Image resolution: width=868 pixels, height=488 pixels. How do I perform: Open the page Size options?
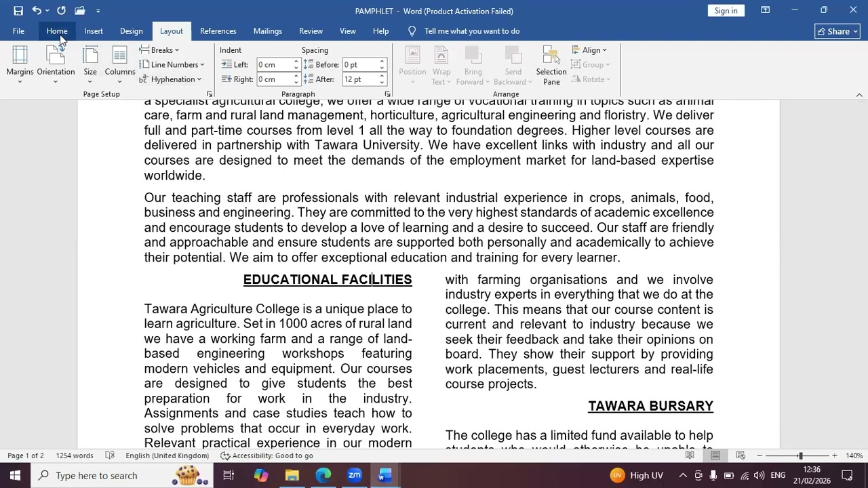click(90, 65)
